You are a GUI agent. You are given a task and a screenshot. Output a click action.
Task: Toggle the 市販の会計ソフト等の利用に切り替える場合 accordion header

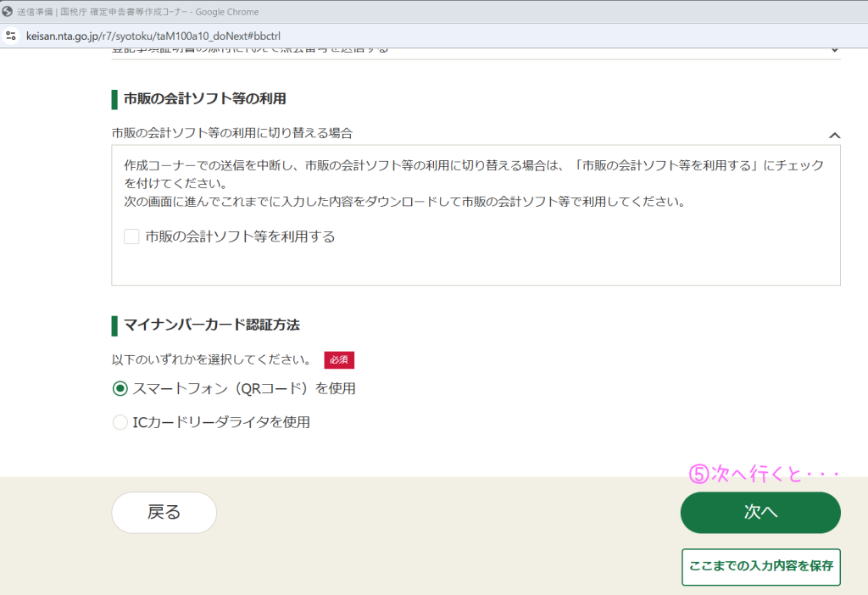232,133
